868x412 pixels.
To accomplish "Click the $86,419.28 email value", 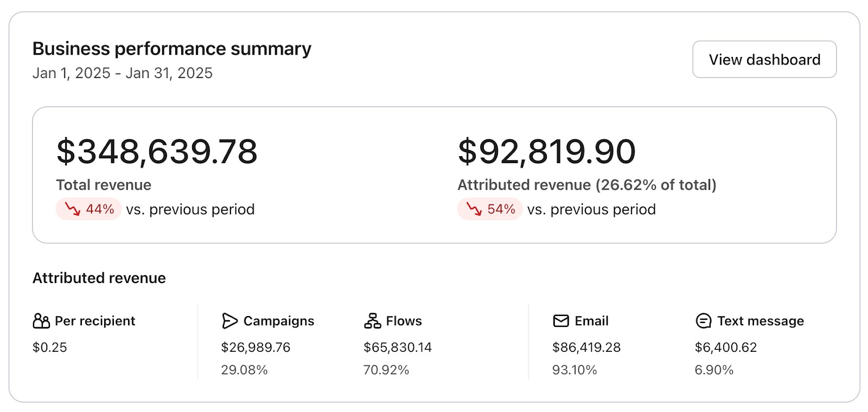I will [586, 347].
